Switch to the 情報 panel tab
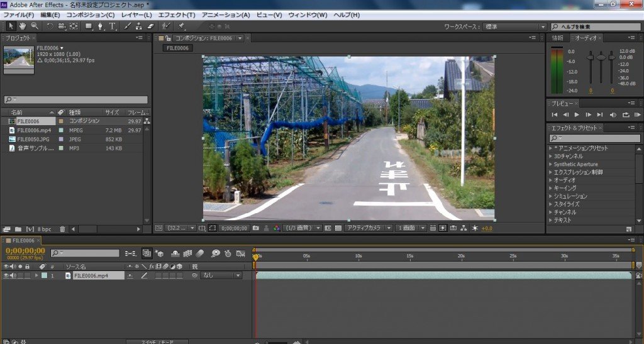This screenshot has width=644, height=344. tap(558, 38)
